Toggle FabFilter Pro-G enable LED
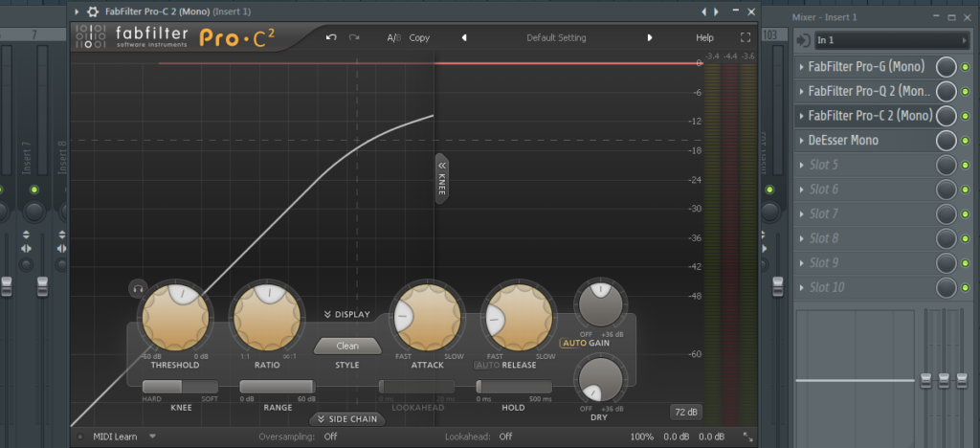Screen dimensions: 980x448 tap(966, 67)
